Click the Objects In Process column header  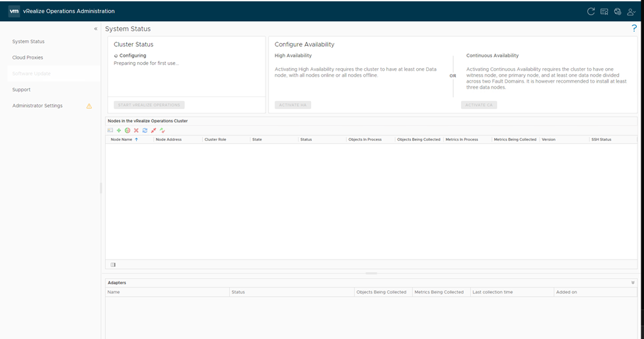pos(365,139)
